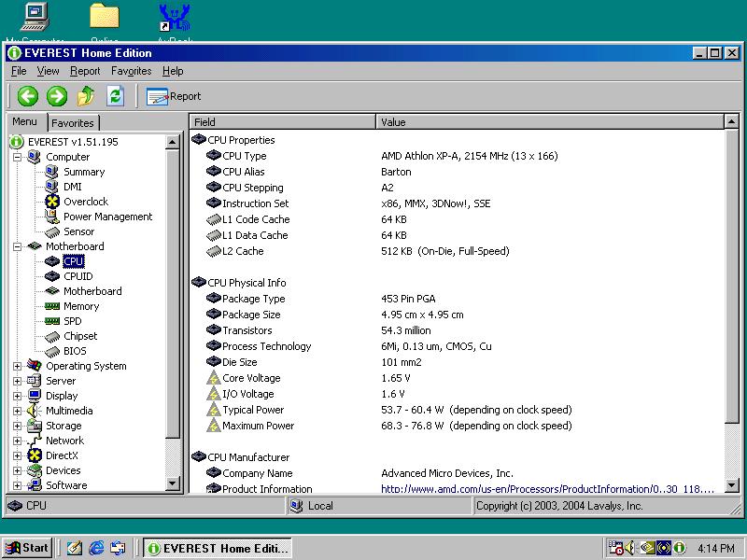Click the tree panel scroll down arrow

click(x=173, y=483)
